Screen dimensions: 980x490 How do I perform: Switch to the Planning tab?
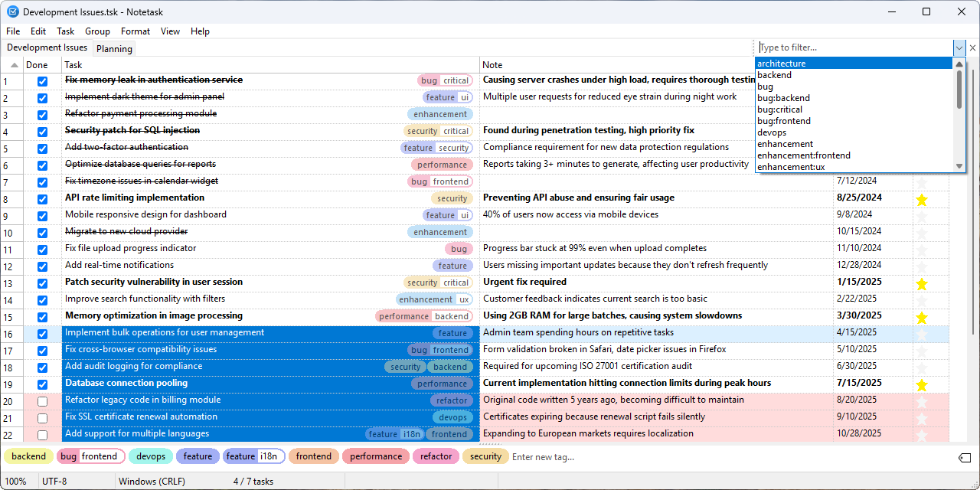tap(113, 48)
